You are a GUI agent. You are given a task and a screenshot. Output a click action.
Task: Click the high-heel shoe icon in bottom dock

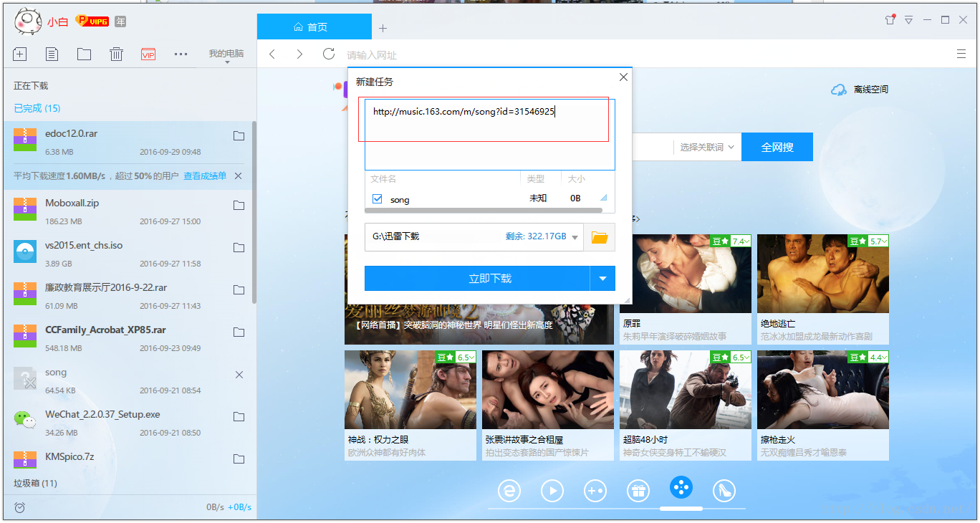(724, 491)
